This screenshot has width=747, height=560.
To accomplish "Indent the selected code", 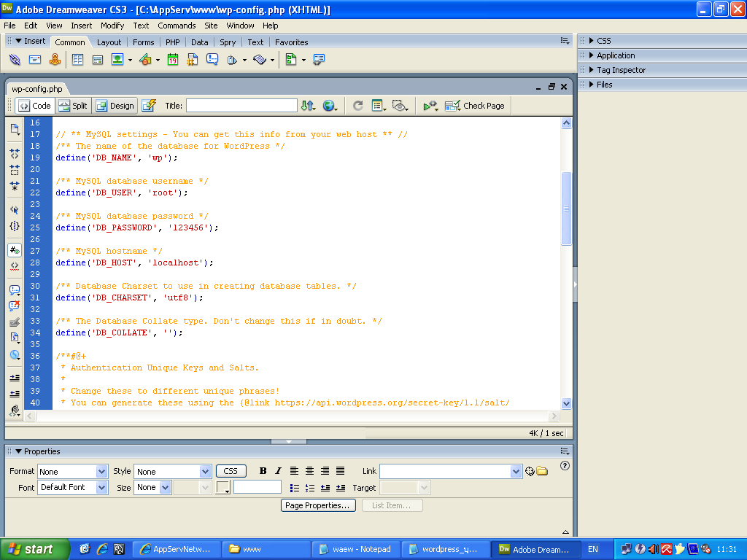I will pos(15,378).
